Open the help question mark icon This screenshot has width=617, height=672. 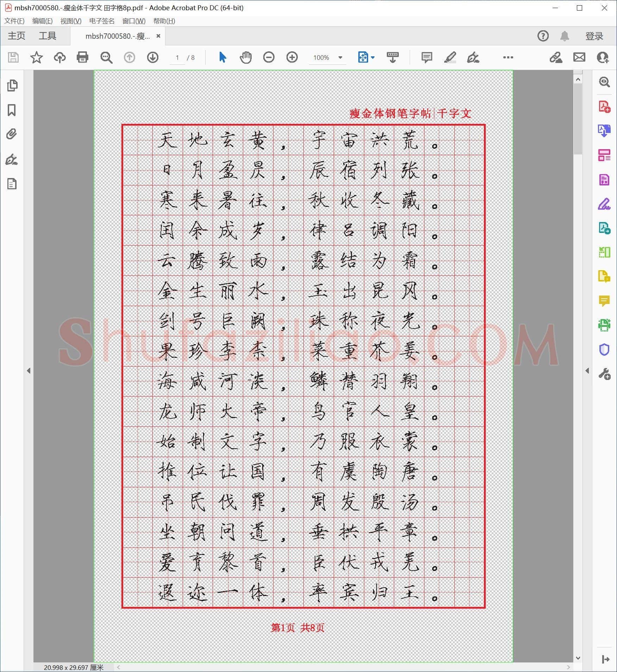543,36
